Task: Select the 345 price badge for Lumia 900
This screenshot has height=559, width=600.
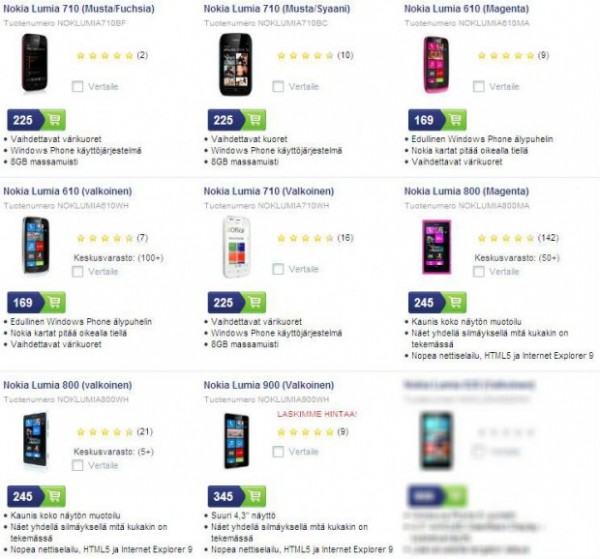Action: pos(226,496)
